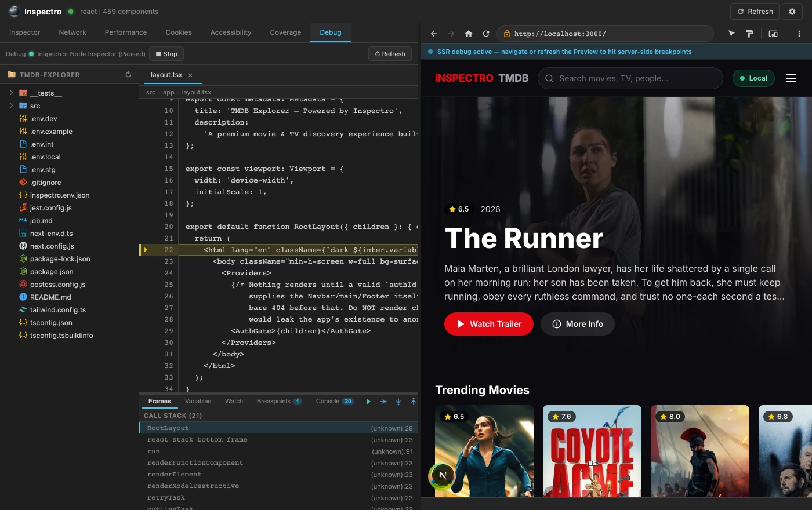Select the renderFunctionComponent stack frame
This screenshot has height=510, width=812.
tap(278, 462)
